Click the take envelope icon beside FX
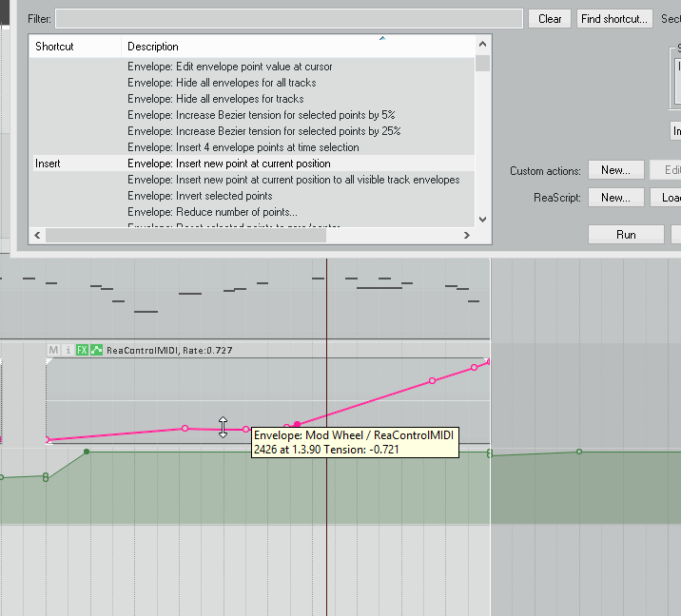This screenshot has width=681, height=616. [96, 350]
